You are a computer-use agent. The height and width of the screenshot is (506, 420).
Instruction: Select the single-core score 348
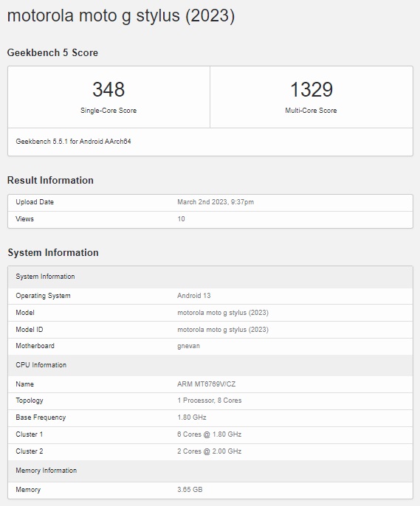[x=109, y=89]
